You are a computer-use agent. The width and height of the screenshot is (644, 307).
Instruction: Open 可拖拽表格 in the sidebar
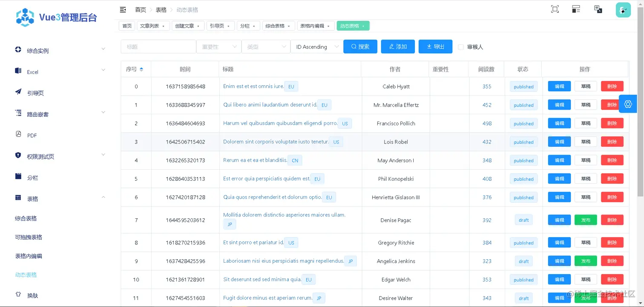click(x=29, y=237)
